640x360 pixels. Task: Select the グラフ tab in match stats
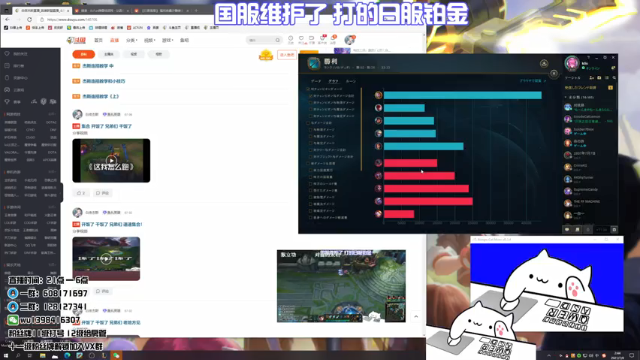[x=333, y=81]
